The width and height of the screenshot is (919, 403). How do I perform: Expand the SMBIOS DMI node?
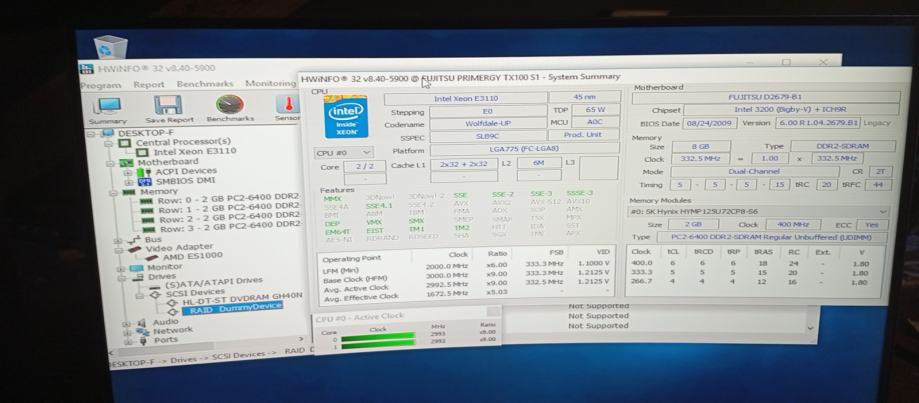click(x=130, y=183)
